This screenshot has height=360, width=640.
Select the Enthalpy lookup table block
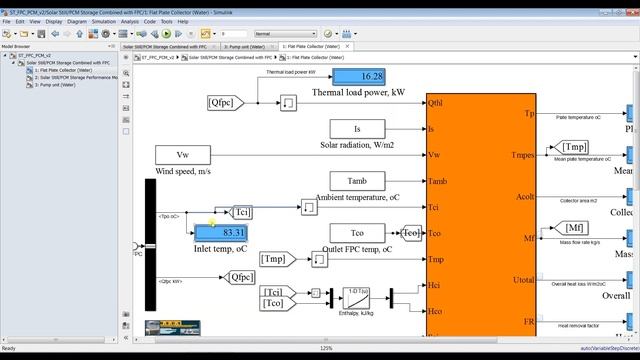click(x=356, y=298)
